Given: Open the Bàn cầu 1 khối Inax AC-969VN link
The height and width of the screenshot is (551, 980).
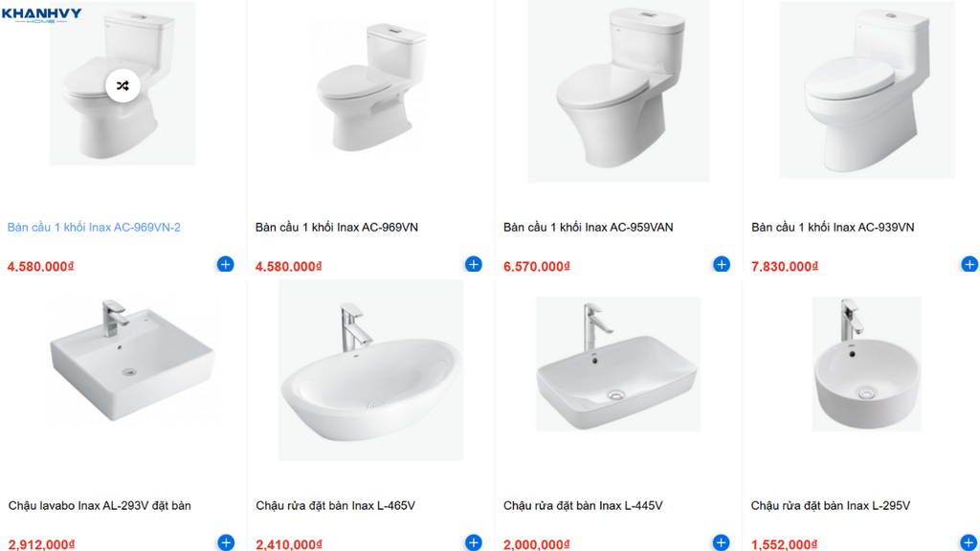Looking at the screenshot, I should 336,228.
